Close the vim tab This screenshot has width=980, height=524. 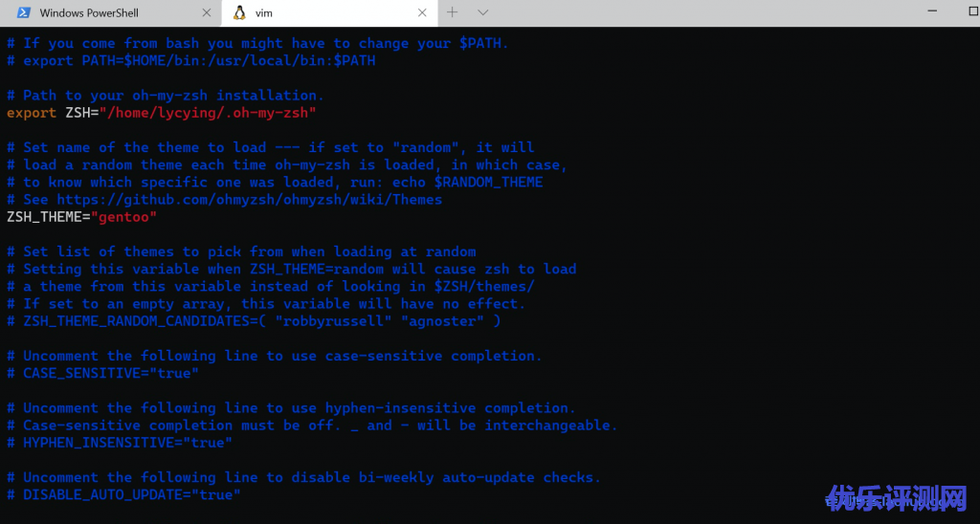(421, 13)
